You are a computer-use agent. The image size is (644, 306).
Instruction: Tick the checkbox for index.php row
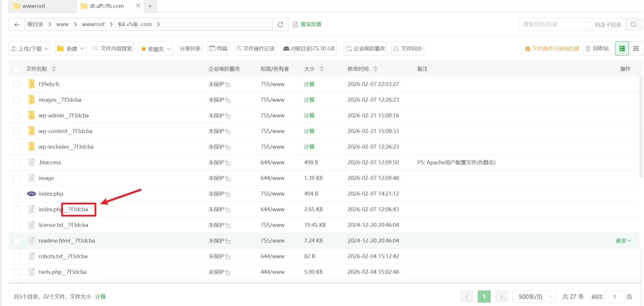point(16,194)
